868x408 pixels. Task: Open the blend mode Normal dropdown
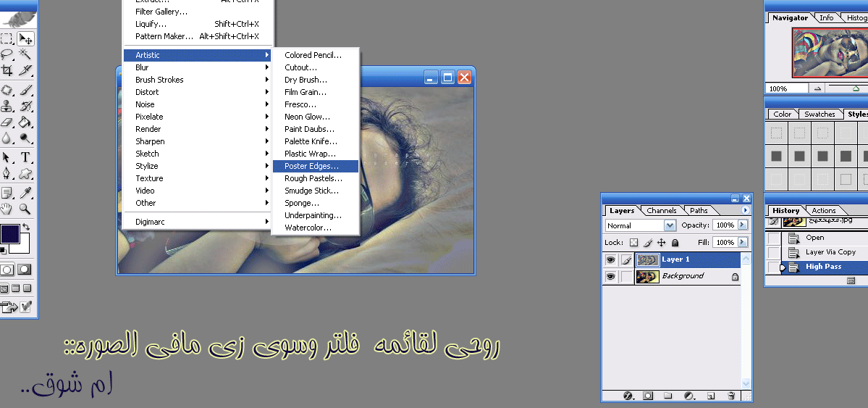click(641, 225)
